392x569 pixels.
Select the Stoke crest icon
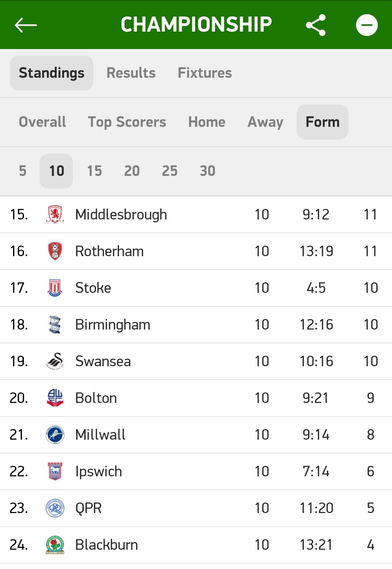click(55, 288)
